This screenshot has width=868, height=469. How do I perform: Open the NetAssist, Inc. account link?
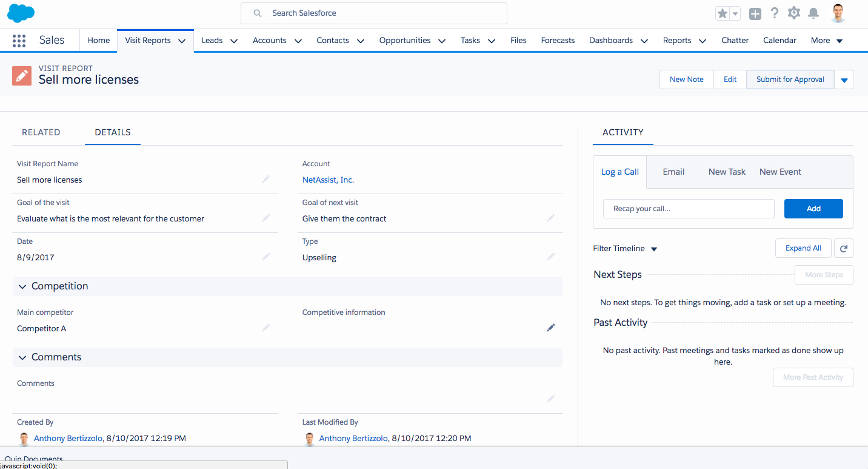coord(328,180)
